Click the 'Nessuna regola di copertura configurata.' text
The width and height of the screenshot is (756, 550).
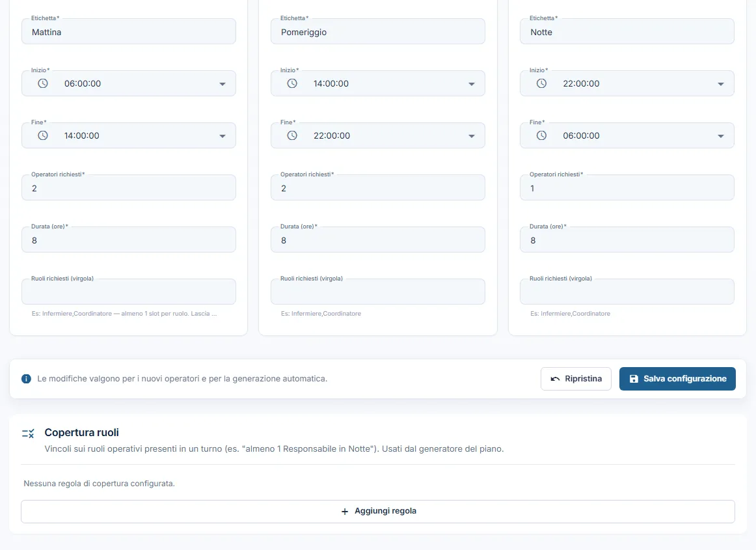(x=100, y=484)
